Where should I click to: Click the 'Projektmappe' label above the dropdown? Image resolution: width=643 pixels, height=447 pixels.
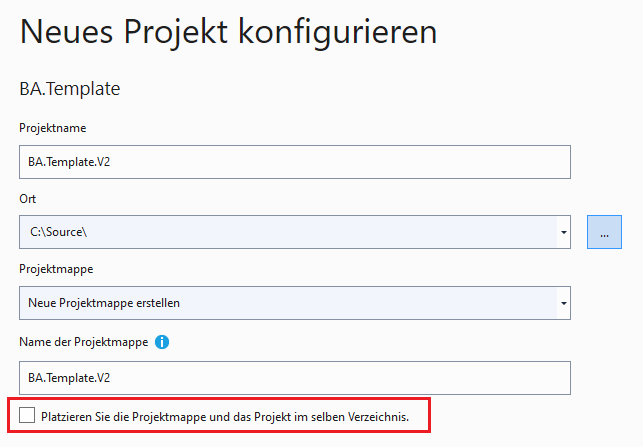click(x=57, y=270)
